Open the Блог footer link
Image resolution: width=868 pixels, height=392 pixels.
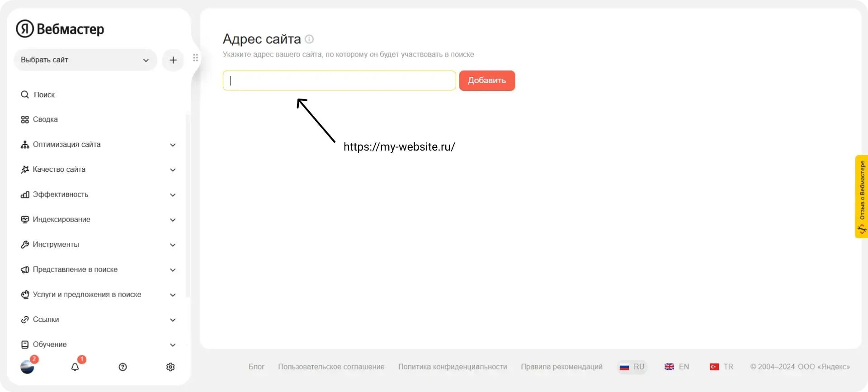[x=256, y=367]
